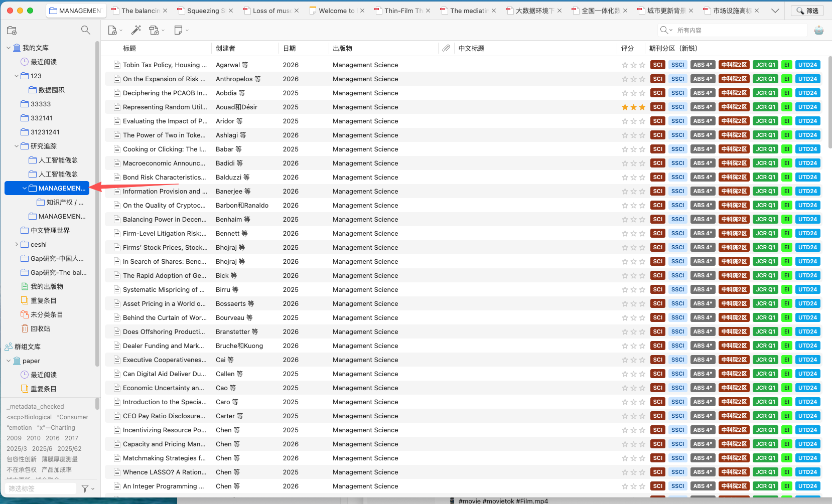Open the search mode dropdown arrow

click(671, 30)
